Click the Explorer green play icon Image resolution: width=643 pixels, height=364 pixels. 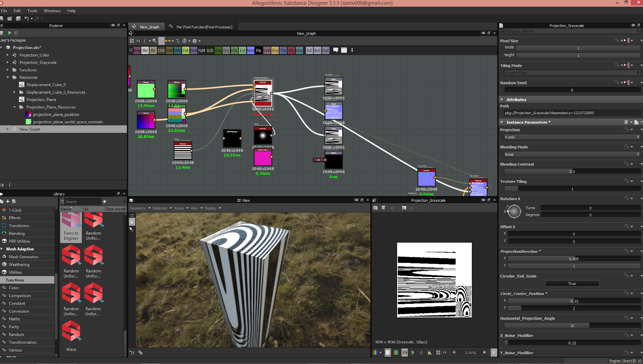(10, 33)
